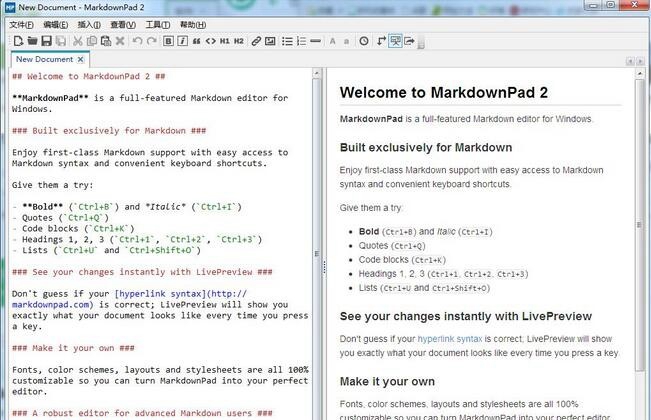Redo the last undone edit
This screenshot has height=420, width=651.
coord(152,41)
